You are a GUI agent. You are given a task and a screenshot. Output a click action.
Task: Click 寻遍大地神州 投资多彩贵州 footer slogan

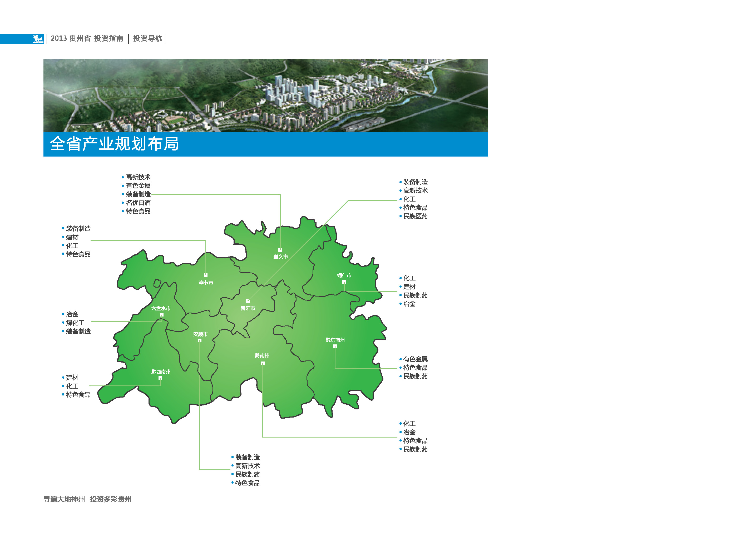[x=87, y=499]
